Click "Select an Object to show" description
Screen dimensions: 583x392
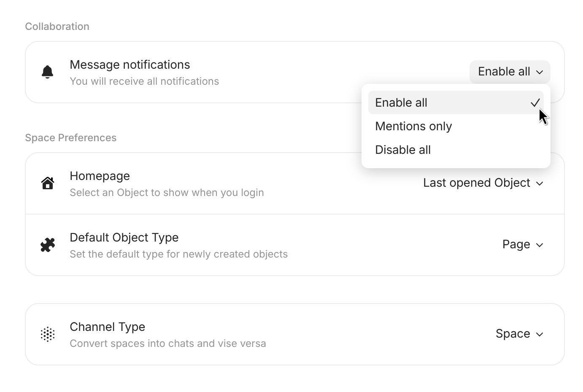167,193
